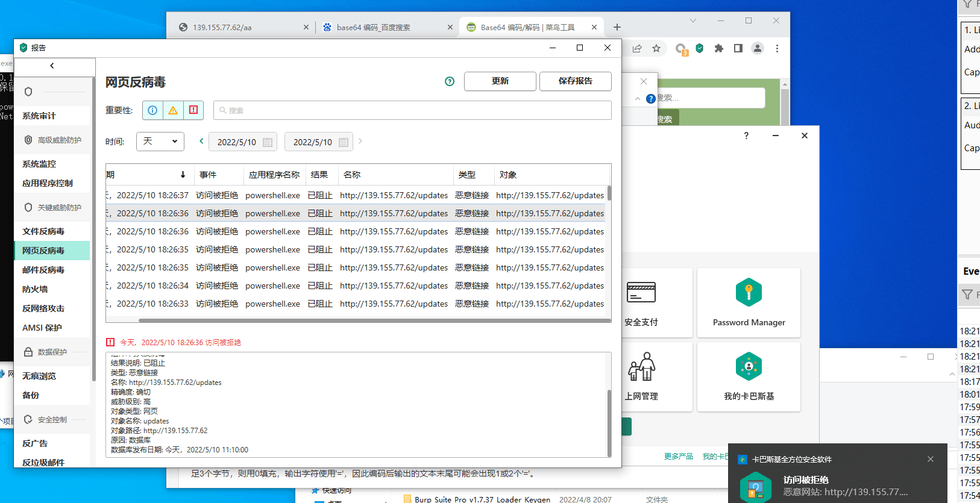Open the end date calendar picker
The height and width of the screenshot is (503, 980).
tap(344, 142)
